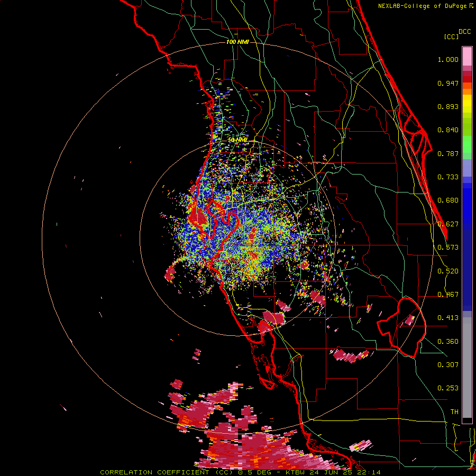Screen dimensions: 476x476
Task: Select the 0.840 scale value
Action: point(448,130)
